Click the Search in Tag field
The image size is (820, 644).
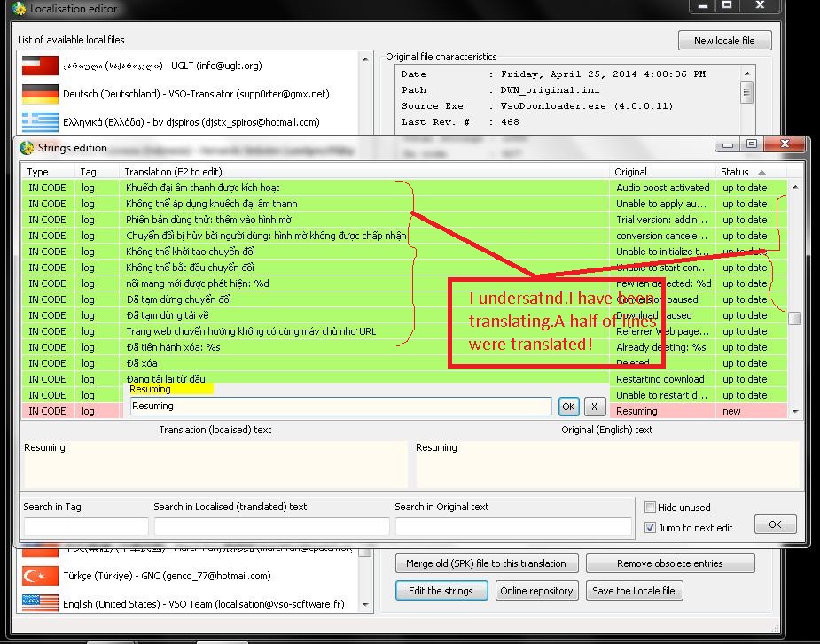[86, 526]
